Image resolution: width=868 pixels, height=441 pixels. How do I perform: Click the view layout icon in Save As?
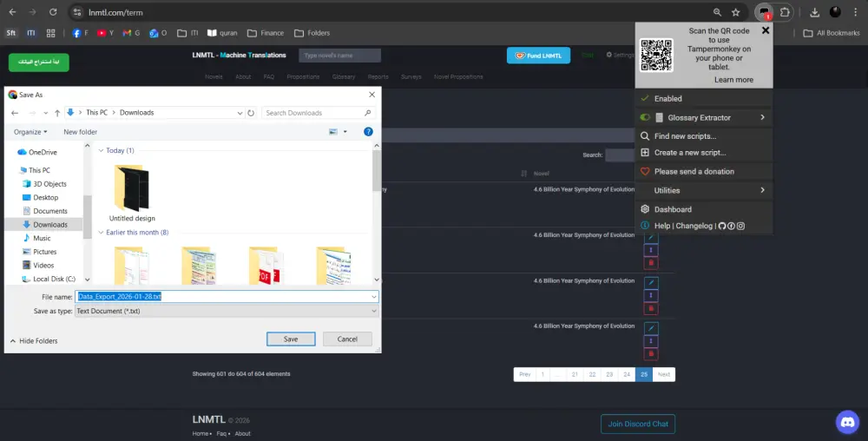tap(333, 132)
